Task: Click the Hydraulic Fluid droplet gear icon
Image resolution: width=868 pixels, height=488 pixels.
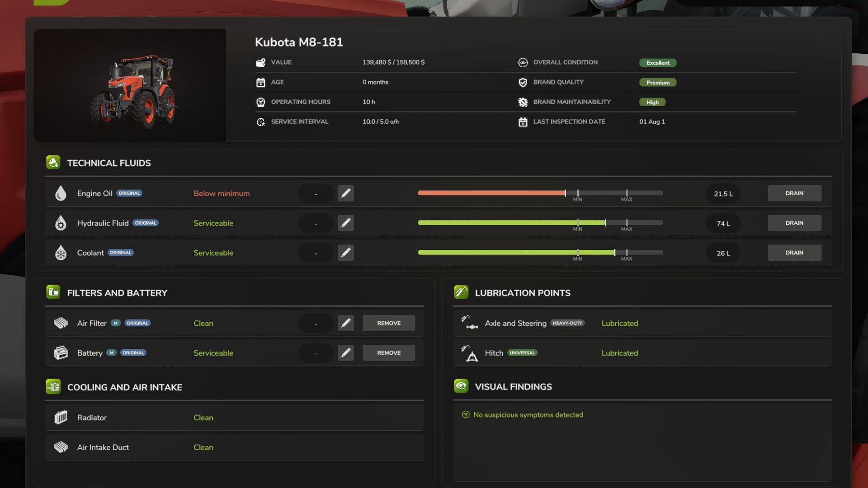Action: 61,223
